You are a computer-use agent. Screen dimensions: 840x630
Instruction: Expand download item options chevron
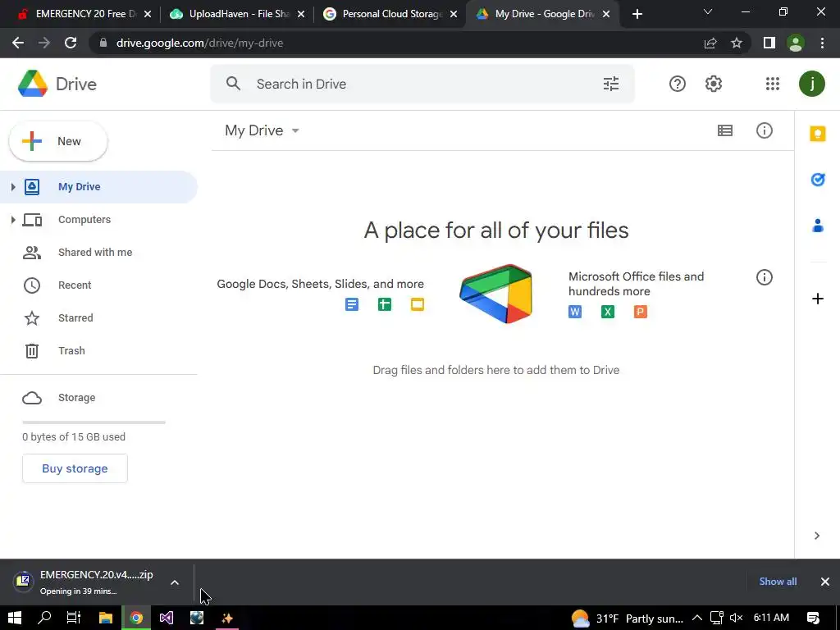(x=175, y=582)
